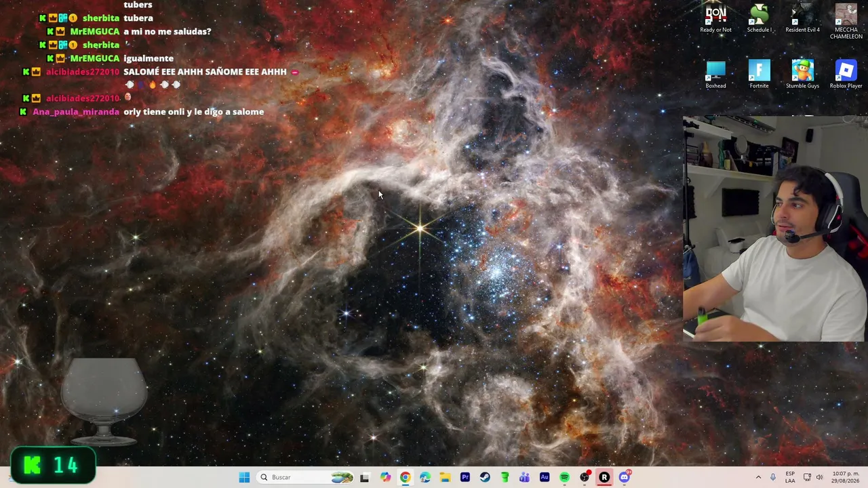The width and height of the screenshot is (868, 488).
Task: Click chat message "orly tiene onli y le digo a salome"
Action: point(193,112)
